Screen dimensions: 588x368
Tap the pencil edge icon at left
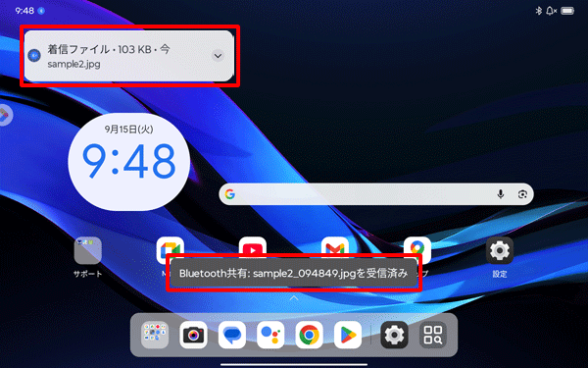(5, 115)
